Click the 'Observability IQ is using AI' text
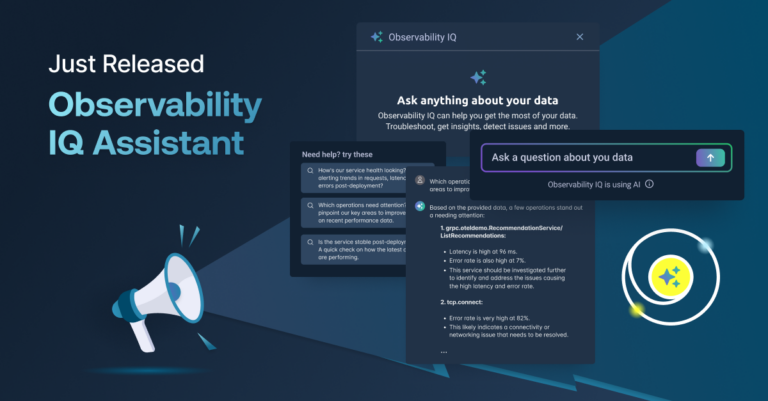Screen dimensions: 768x401 click(x=592, y=184)
